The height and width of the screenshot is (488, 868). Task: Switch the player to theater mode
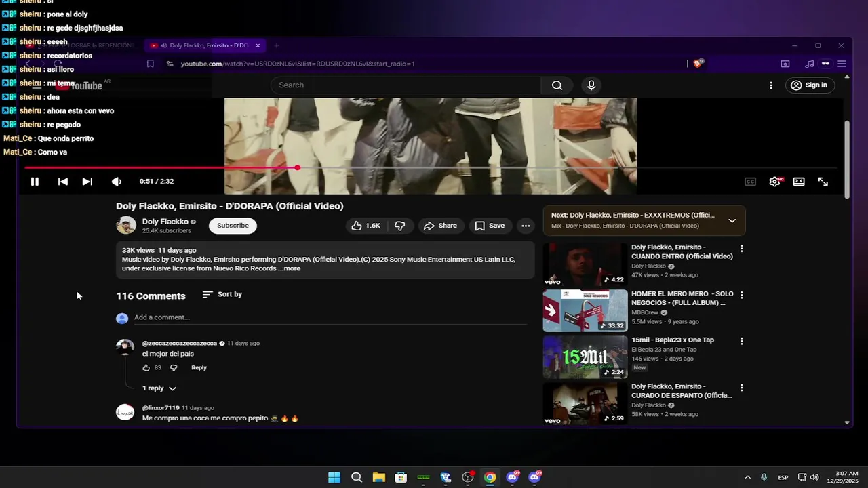click(x=799, y=182)
